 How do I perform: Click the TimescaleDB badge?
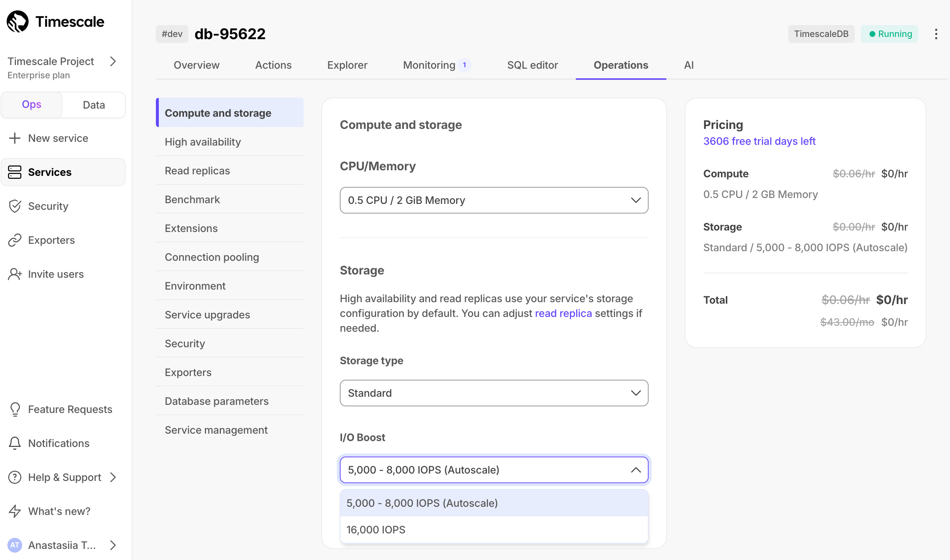coord(821,34)
